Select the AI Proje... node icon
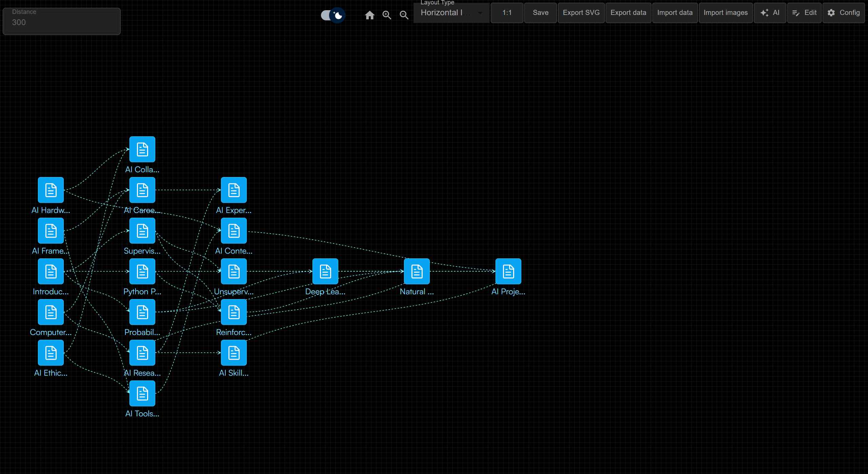Viewport: 868px width, 474px height. (x=508, y=271)
